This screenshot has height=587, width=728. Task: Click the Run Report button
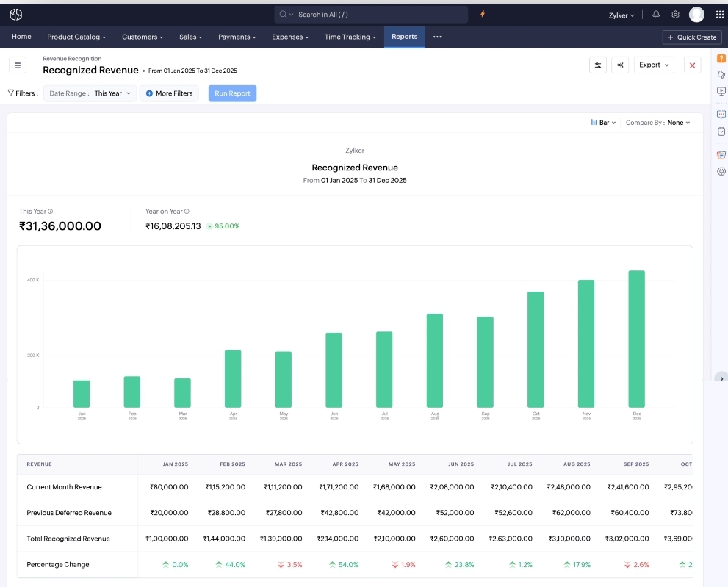(x=232, y=93)
